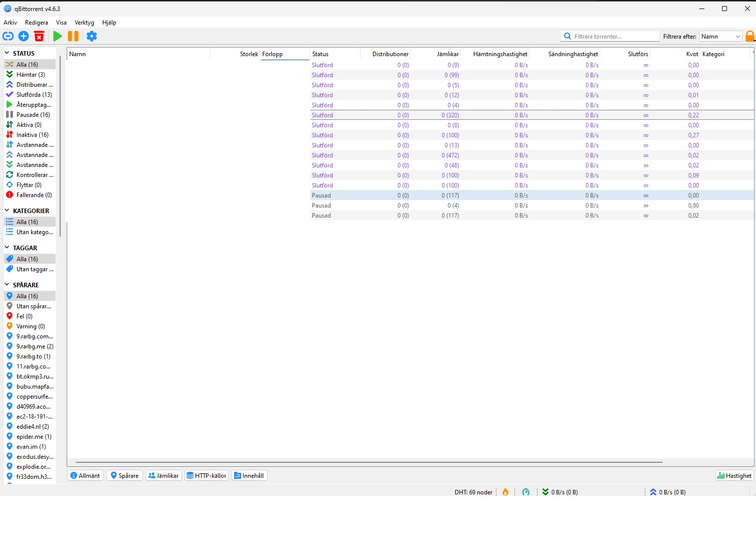756x537 pixels.
Task: Click the add torrent file icon
Action: coord(23,36)
